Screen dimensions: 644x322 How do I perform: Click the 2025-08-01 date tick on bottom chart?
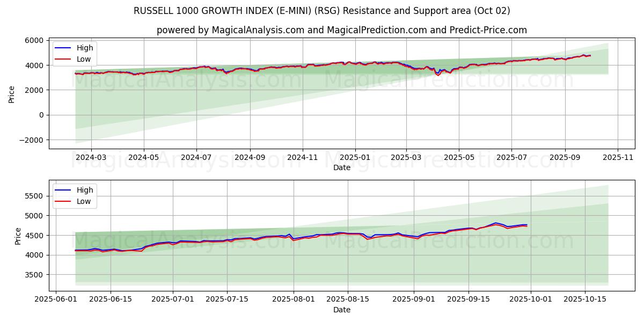294,299
